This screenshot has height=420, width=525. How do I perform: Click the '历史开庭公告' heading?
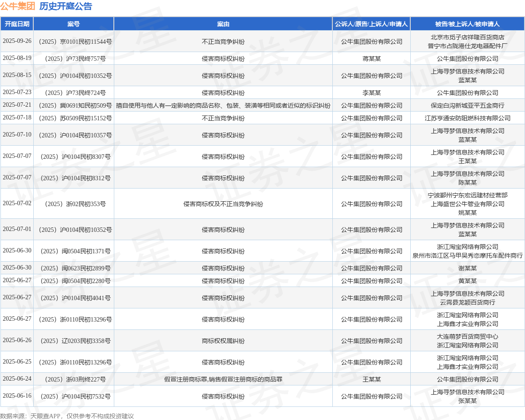(66, 7)
